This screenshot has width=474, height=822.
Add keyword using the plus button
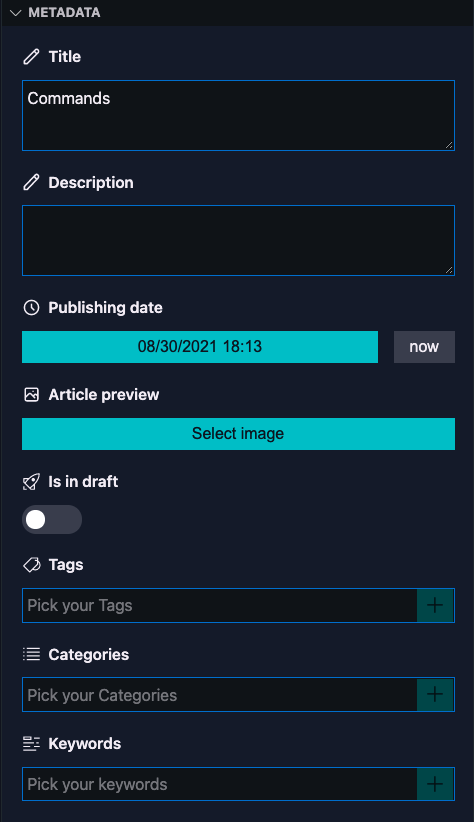pyautogui.click(x=435, y=784)
